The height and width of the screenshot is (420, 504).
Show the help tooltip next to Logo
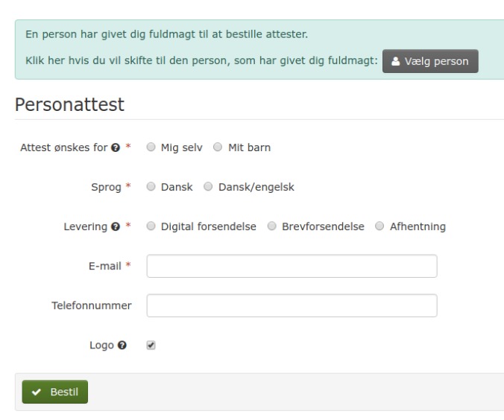coord(122,345)
